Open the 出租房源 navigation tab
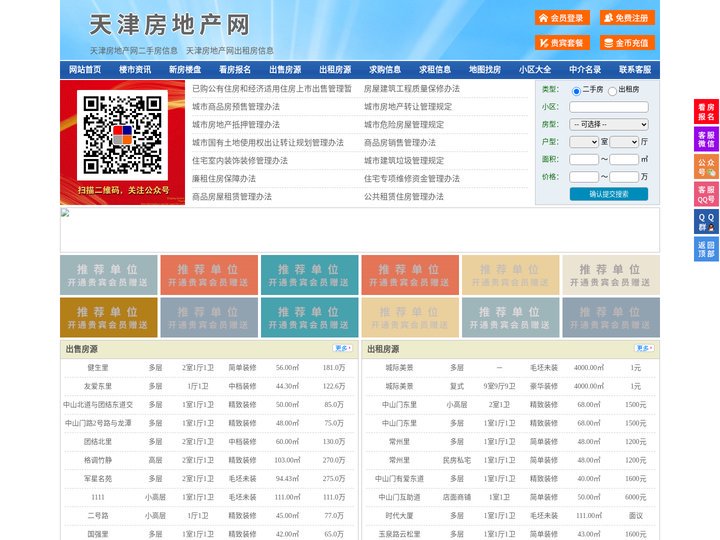The width and height of the screenshot is (720, 540). tap(335, 70)
